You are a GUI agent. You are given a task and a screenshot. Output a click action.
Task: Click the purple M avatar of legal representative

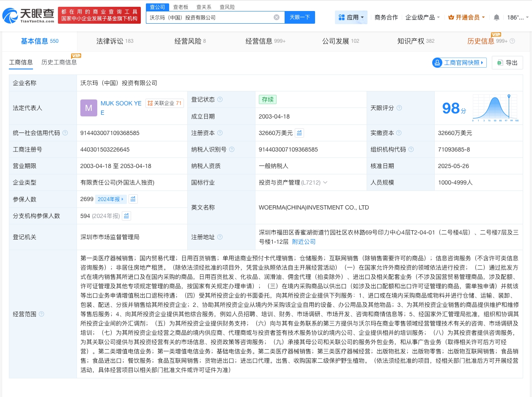88,108
